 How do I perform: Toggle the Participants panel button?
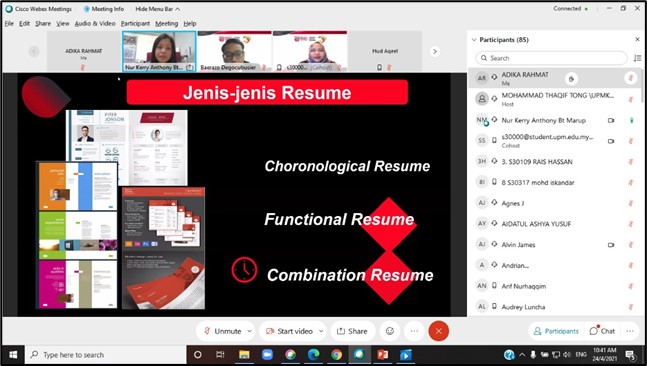[x=556, y=331]
